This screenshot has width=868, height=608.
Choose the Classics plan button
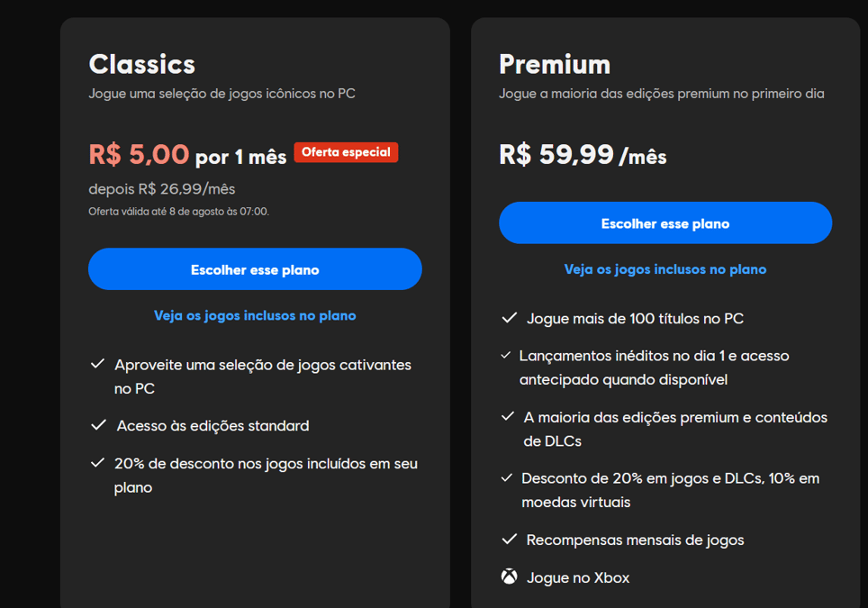click(x=255, y=269)
